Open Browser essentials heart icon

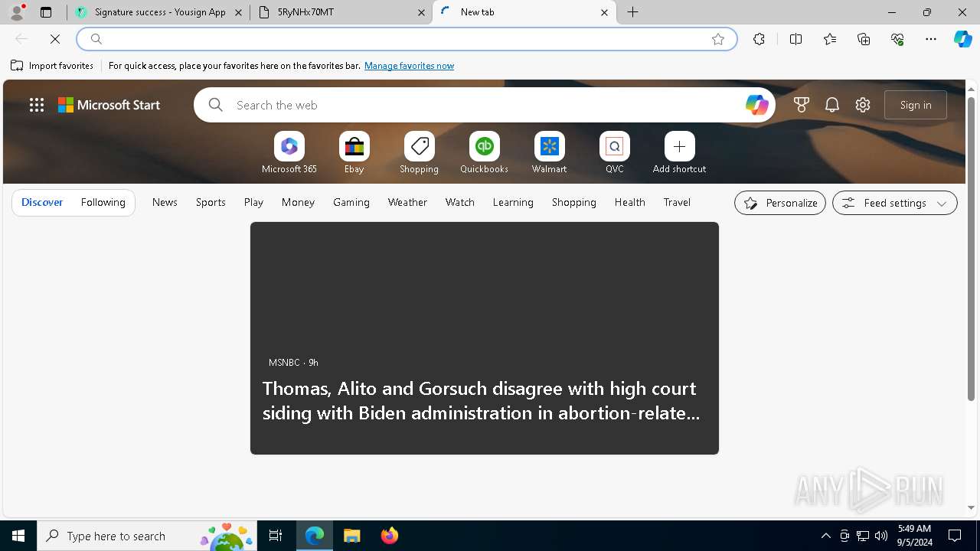(897, 39)
